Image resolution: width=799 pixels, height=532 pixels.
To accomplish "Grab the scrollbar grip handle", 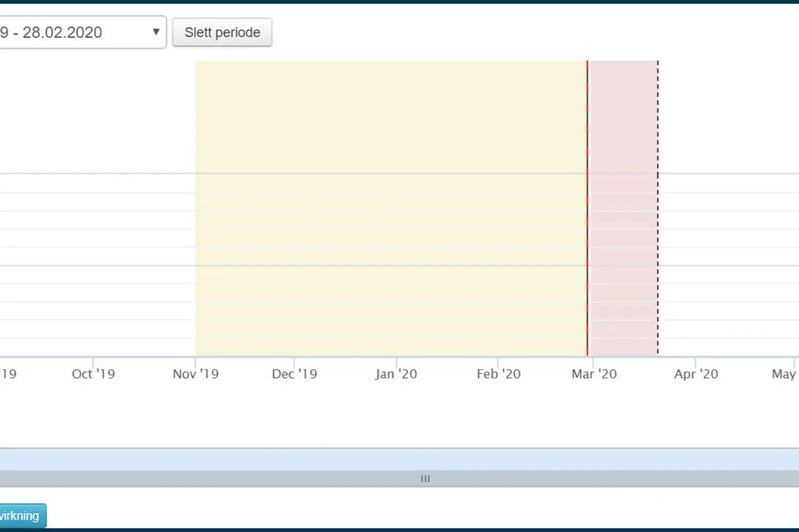I will click(425, 479).
